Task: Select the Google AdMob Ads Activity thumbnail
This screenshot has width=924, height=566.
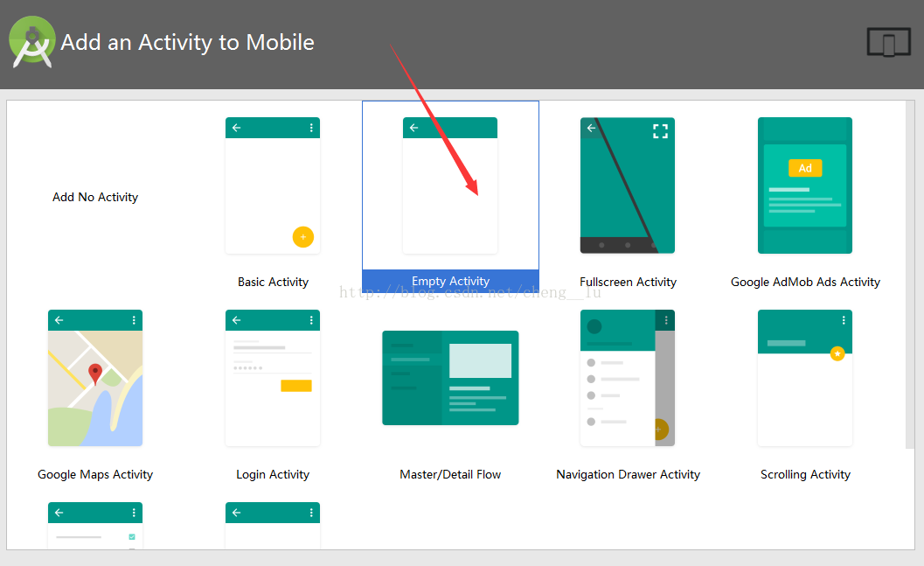Action: point(804,185)
